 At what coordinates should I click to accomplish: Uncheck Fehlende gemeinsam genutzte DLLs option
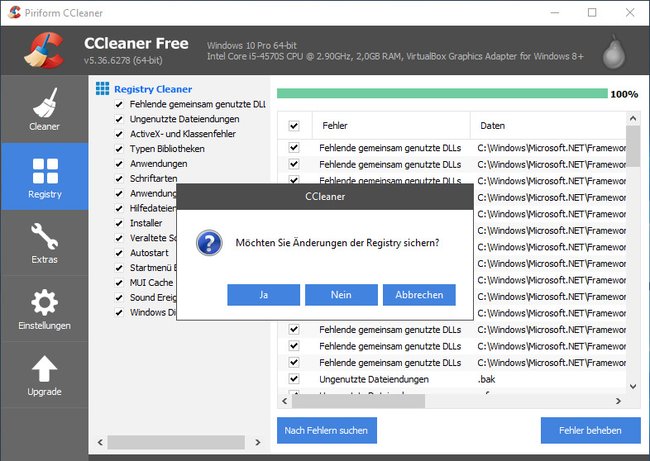coord(119,104)
